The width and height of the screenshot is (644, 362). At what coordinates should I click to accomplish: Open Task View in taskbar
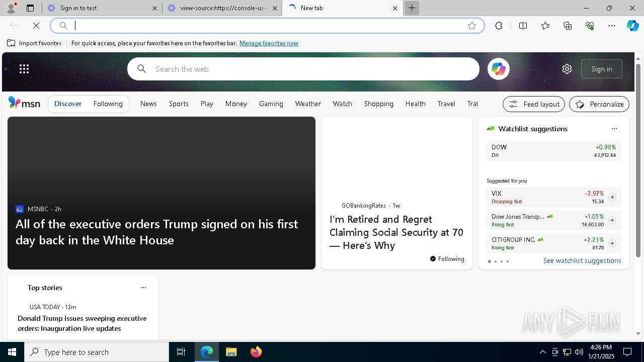(181, 352)
